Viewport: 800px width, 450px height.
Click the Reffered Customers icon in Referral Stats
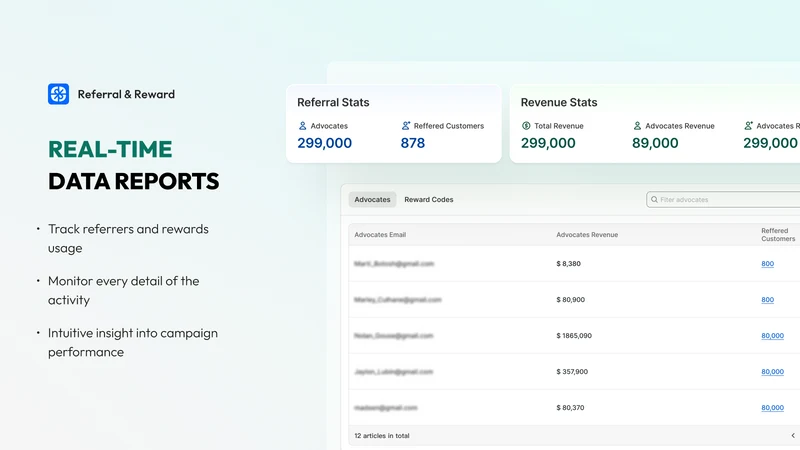[406, 126]
